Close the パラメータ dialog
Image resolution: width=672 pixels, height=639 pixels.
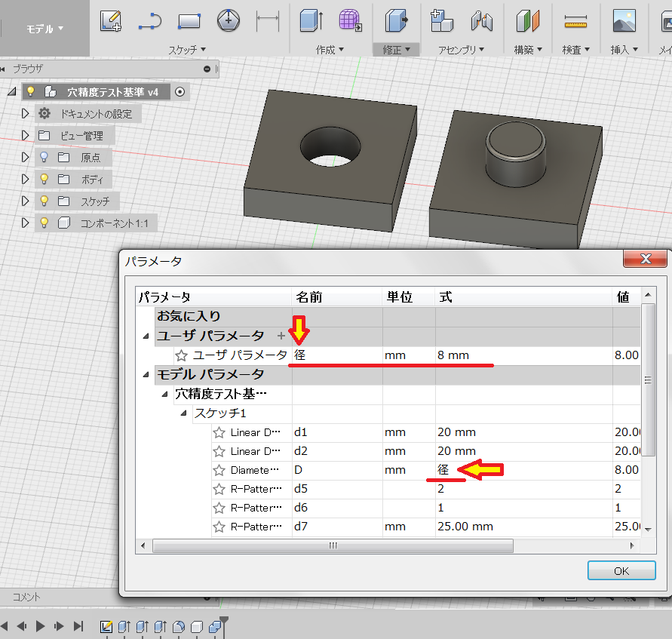point(646,259)
